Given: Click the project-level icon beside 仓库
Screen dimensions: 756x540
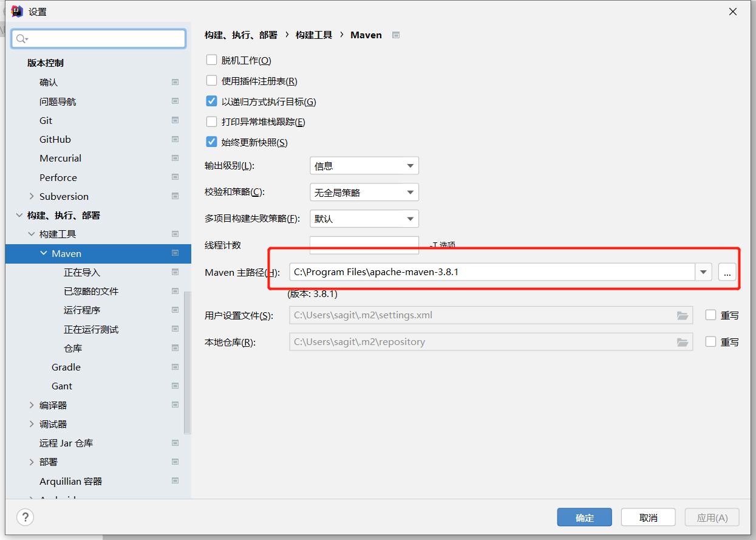Looking at the screenshot, I should [x=175, y=348].
